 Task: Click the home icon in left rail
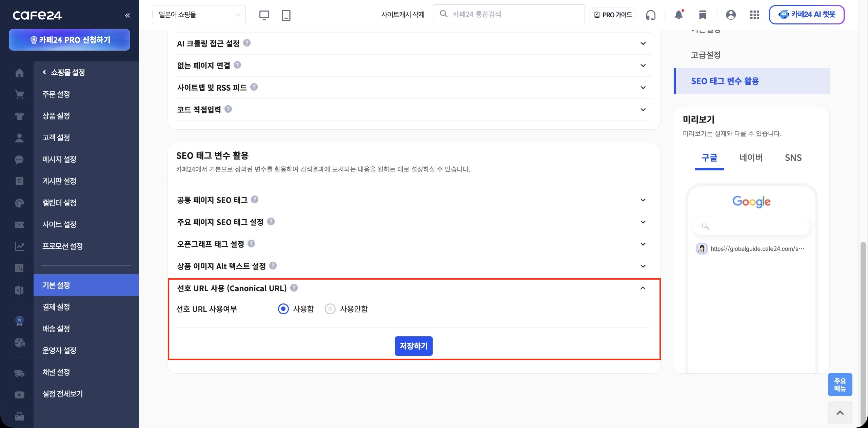19,73
